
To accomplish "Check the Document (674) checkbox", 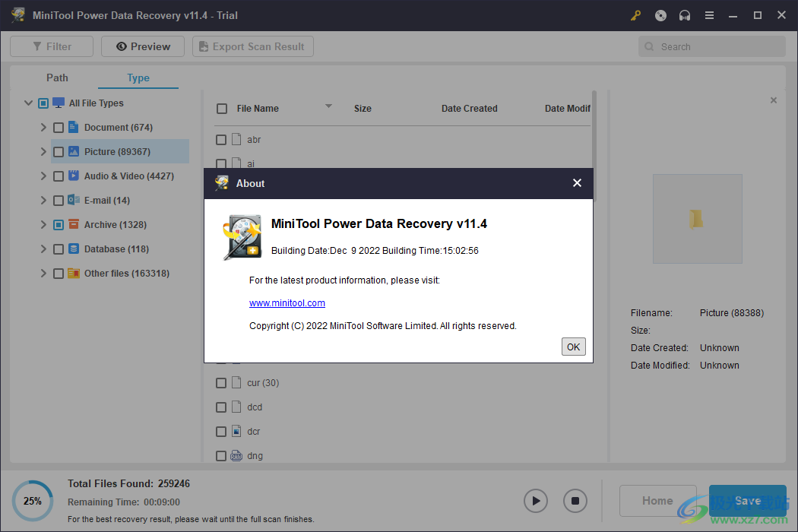I will click(x=59, y=128).
